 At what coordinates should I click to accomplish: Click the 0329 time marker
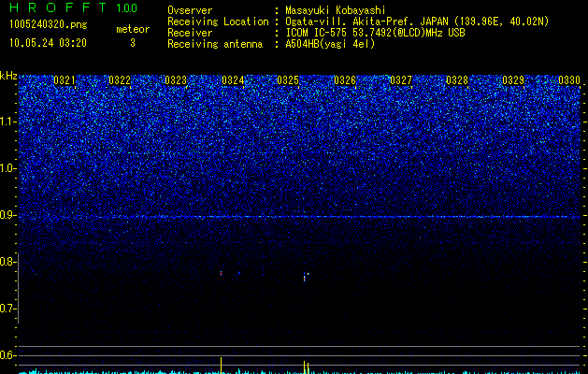click(513, 80)
